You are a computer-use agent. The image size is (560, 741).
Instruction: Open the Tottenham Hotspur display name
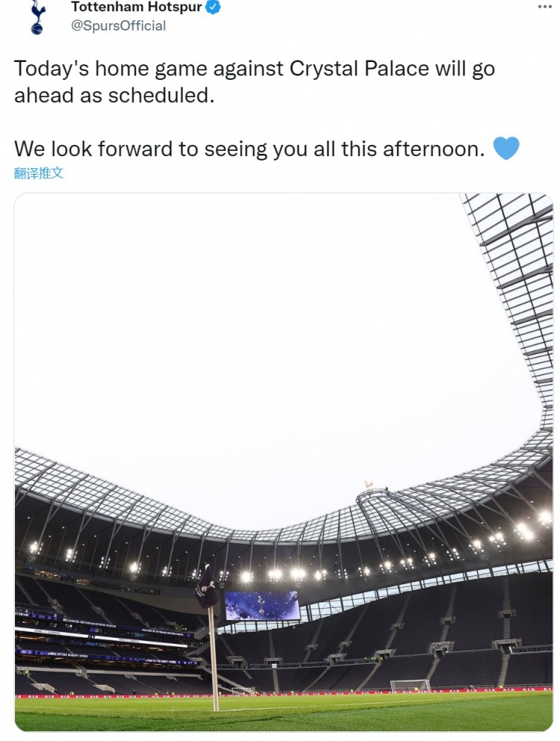coord(136,7)
